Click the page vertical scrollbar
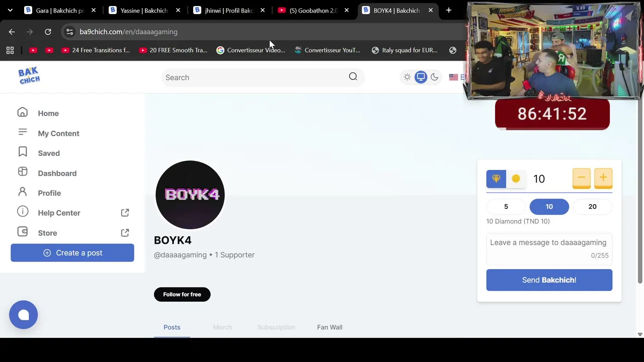This screenshot has height=362, width=644. [640, 191]
